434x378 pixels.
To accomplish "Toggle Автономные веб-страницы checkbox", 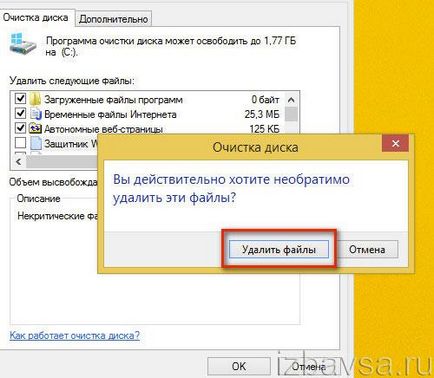I will (20, 128).
